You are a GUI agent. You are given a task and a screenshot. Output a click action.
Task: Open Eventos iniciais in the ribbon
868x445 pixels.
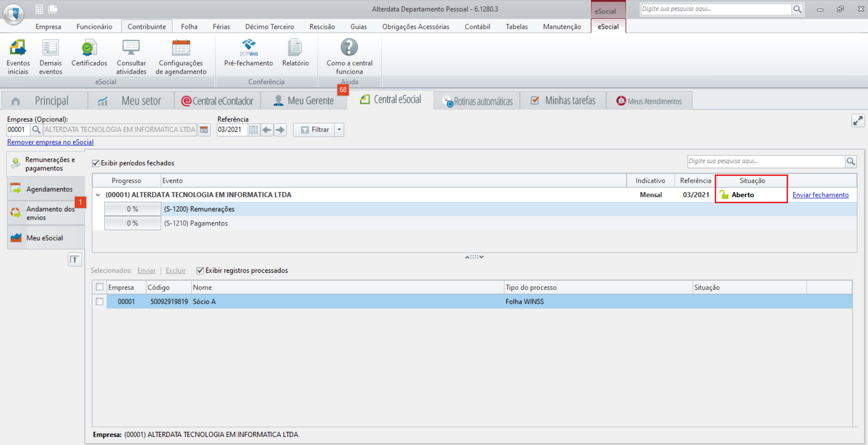tap(18, 57)
